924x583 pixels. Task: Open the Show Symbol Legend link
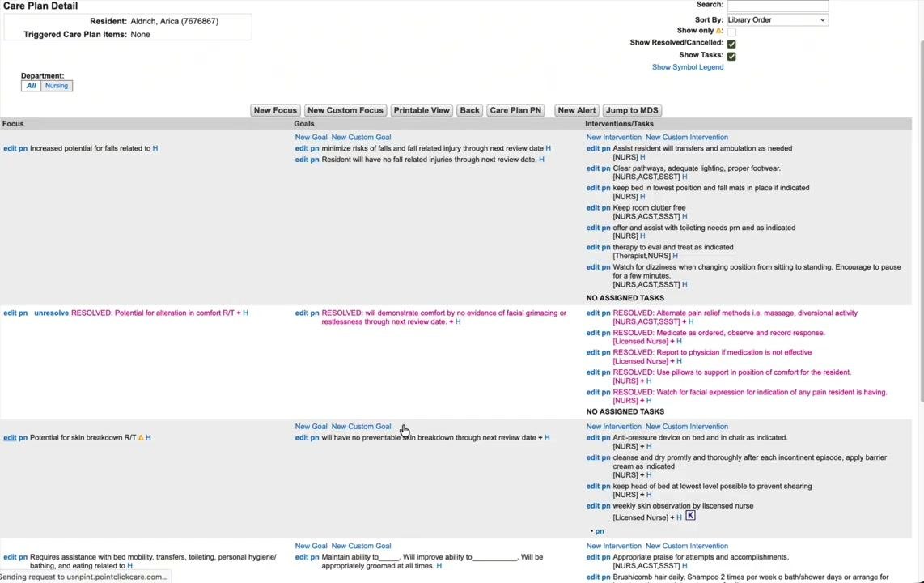(x=688, y=67)
